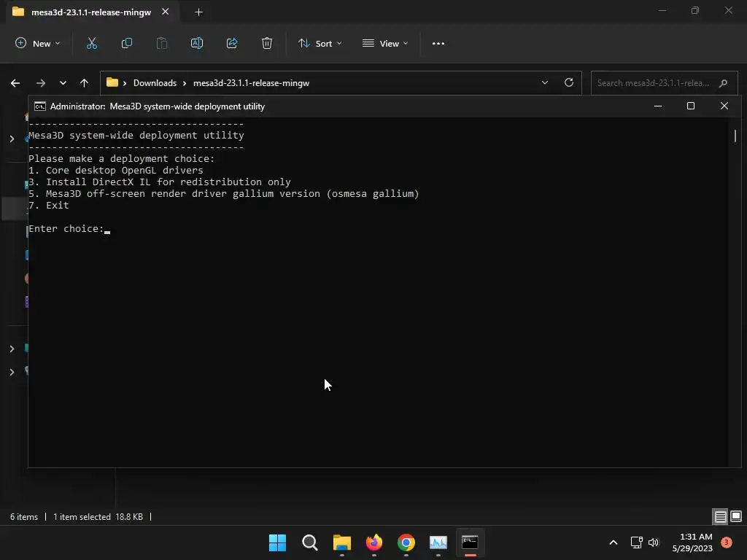Show hidden system tray icons

point(614,542)
